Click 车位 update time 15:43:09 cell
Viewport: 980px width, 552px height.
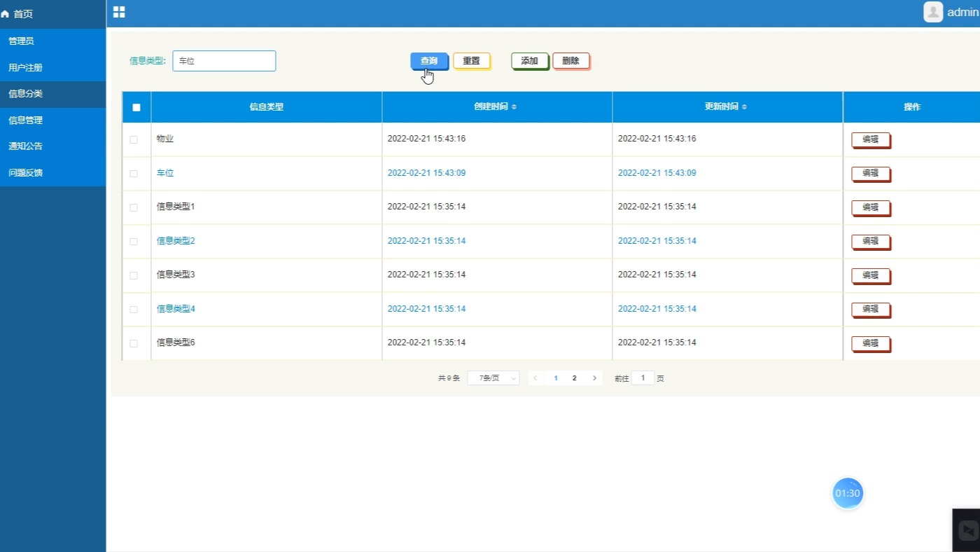click(657, 173)
